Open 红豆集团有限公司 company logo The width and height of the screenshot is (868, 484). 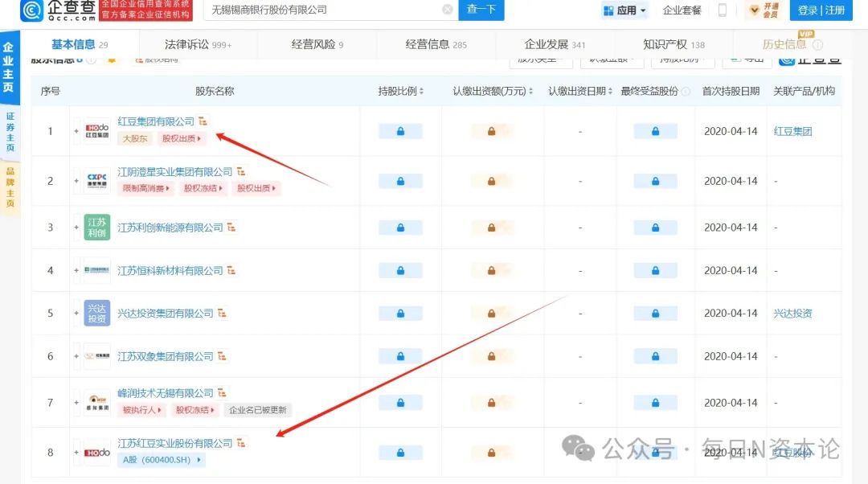point(97,131)
